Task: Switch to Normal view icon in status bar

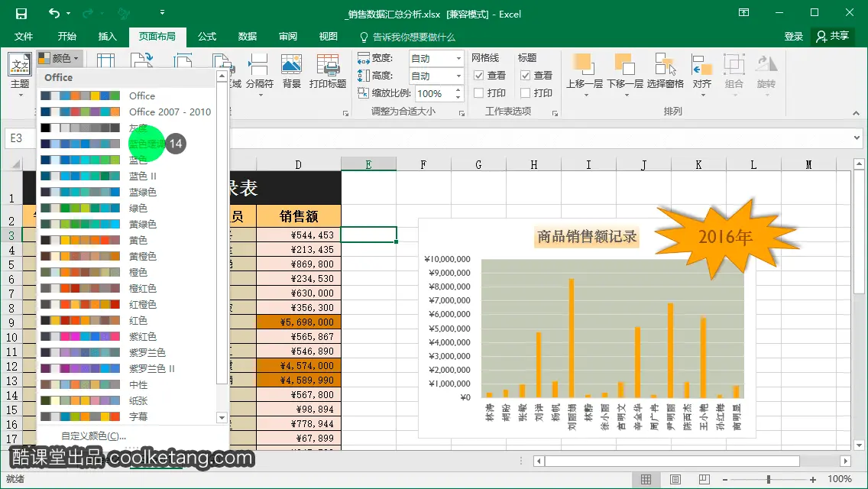Action: pos(646,479)
